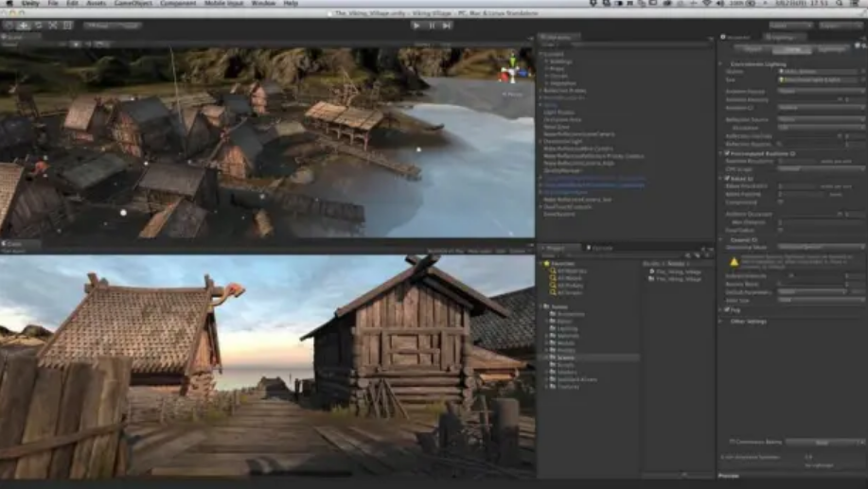This screenshot has width=868, height=489.
Task: Open the Shaders folder in Assets
Action: click(x=567, y=373)
